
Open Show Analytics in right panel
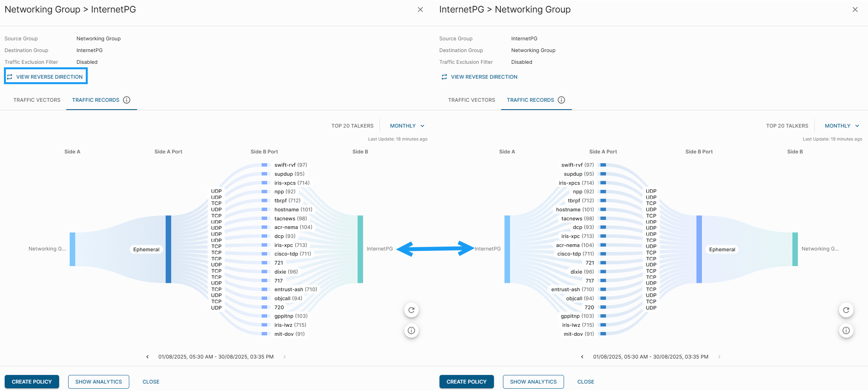(x=533, y=382)
